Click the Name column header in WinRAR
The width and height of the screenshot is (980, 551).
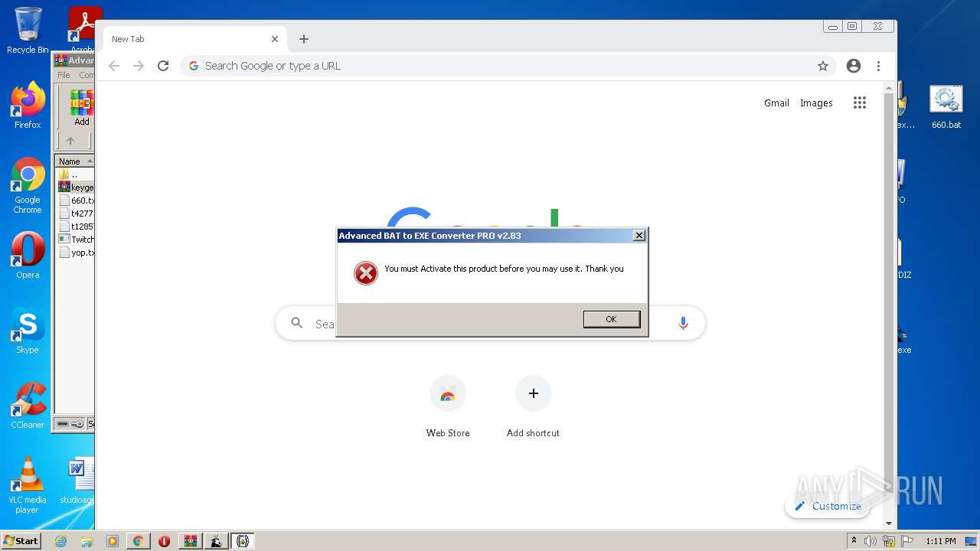[x=74, y=161]
